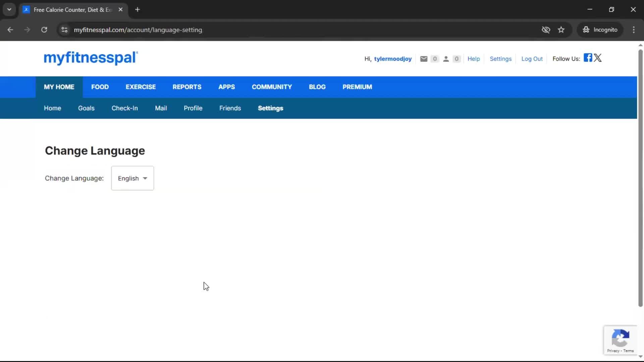Open site information icon in address bar
Screen dimensions: 644x362
click(64, 30)
